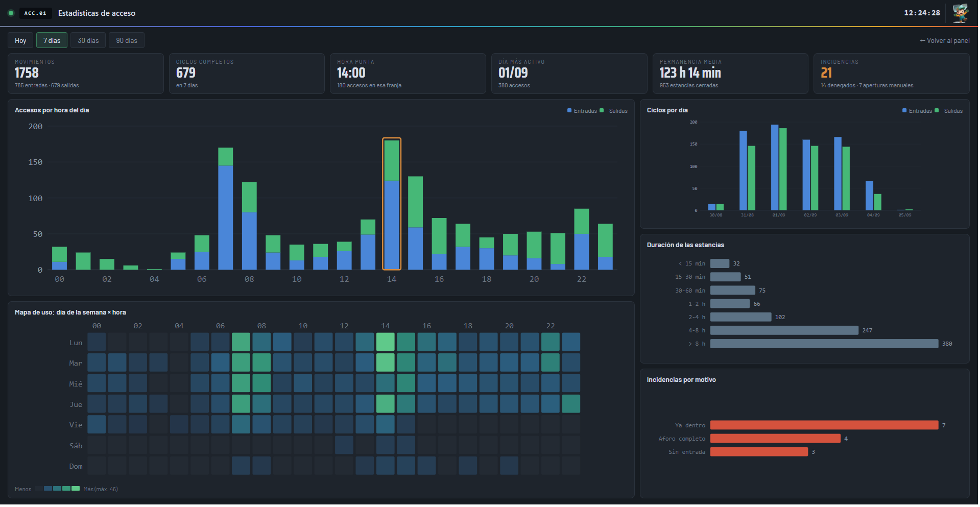Image resolution: width=980 pixels, height=507 pixels.
Task: Click the Hora punta 14:00 card
Action: [408, 74]
